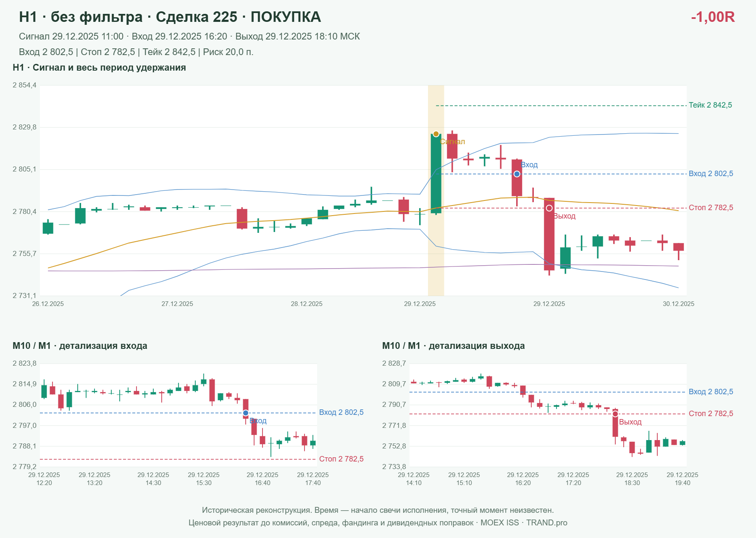Click the entry chart y-axis value 2 806,0
The image size is (756, 538).
pos(24,405)
